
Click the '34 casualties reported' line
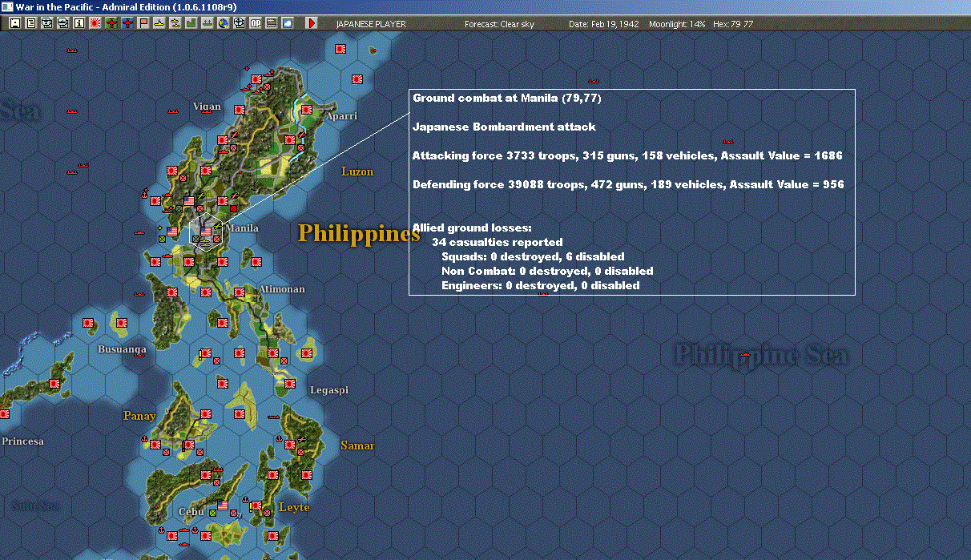click(497, 242)
